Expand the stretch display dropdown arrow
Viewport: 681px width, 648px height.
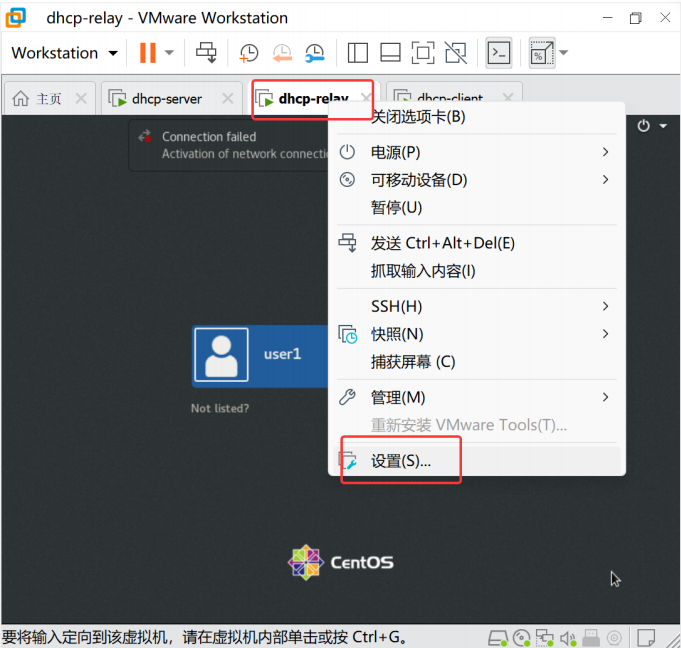(x=564, y=53)
